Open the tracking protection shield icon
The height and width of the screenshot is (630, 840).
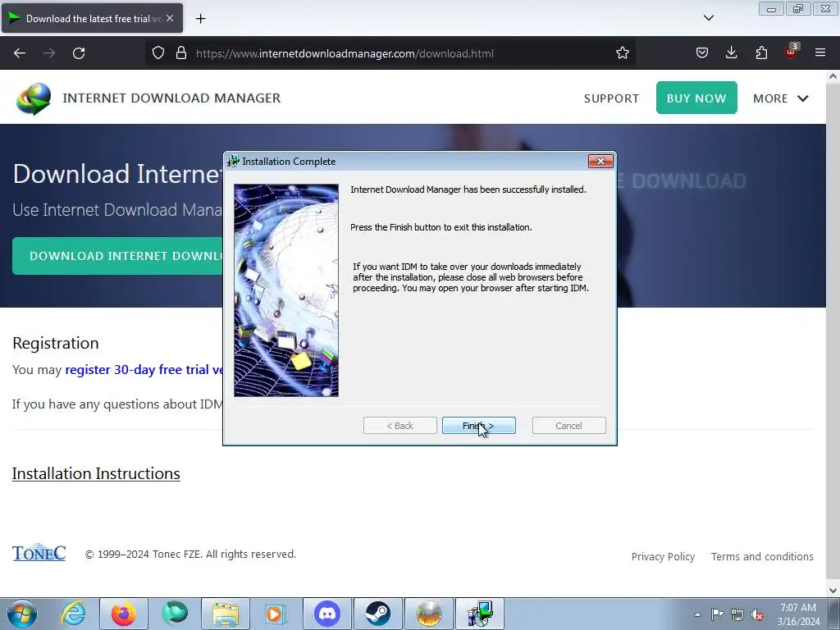(158, 53)
